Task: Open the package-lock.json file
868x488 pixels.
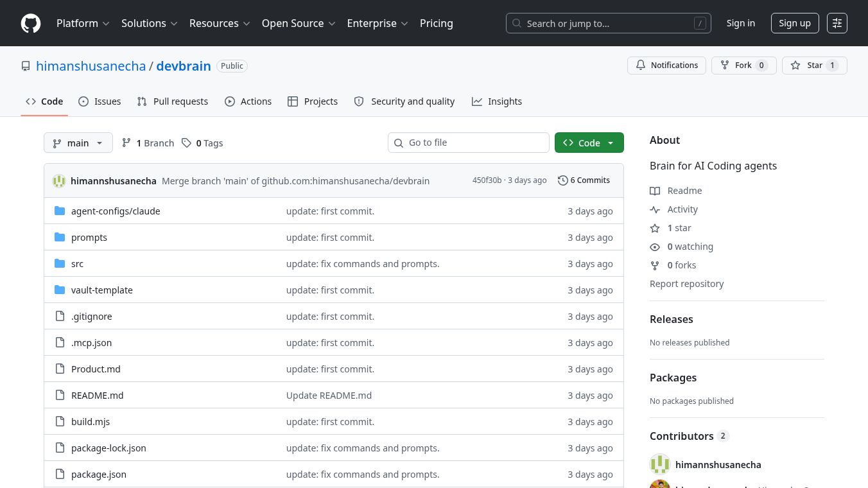Action: click(108, 448)
